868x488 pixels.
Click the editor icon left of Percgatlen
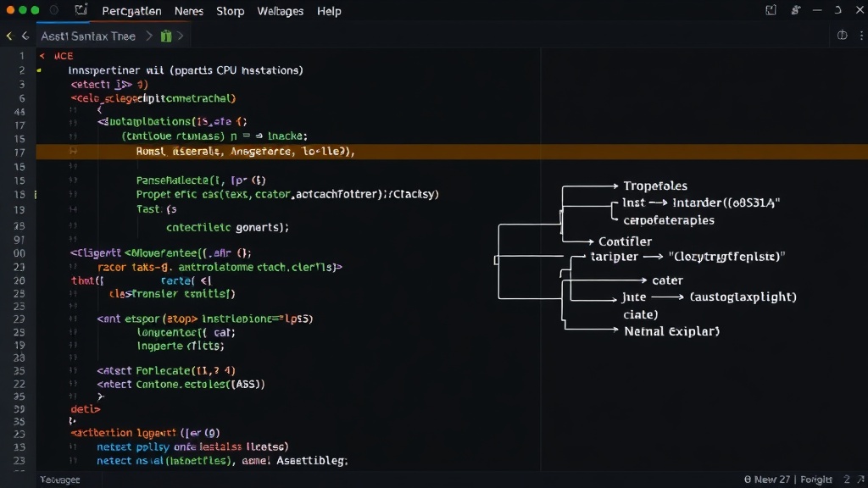[81, 10]
